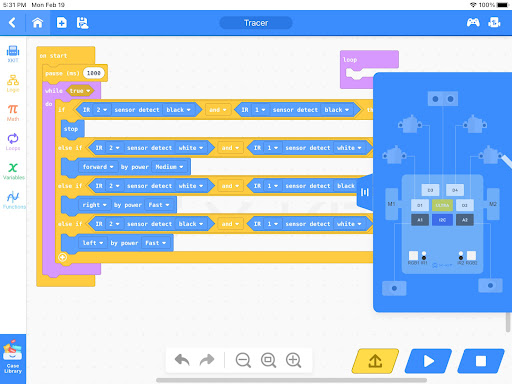The height and width of the screenshot is (384, 512).
Task: Select the upper-right servo icon
Action: pyautogui.click(x=475, y=124)
